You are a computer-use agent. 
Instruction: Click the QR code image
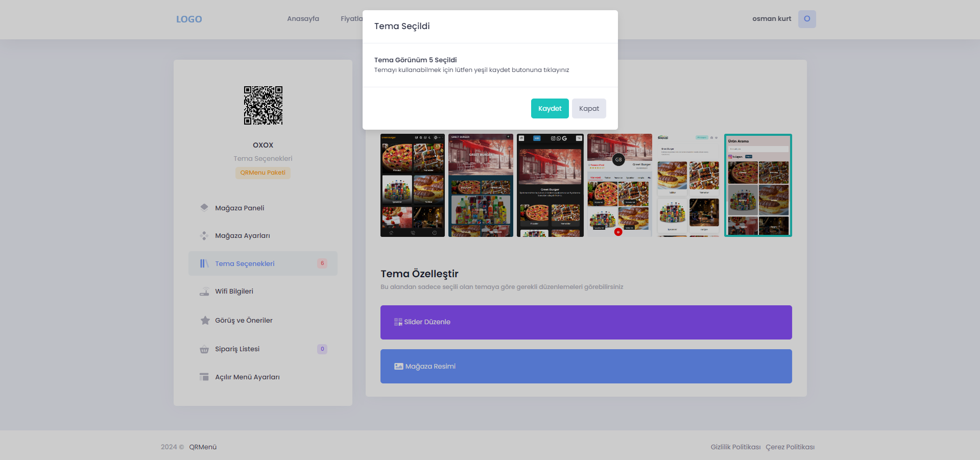pos(263,105)
